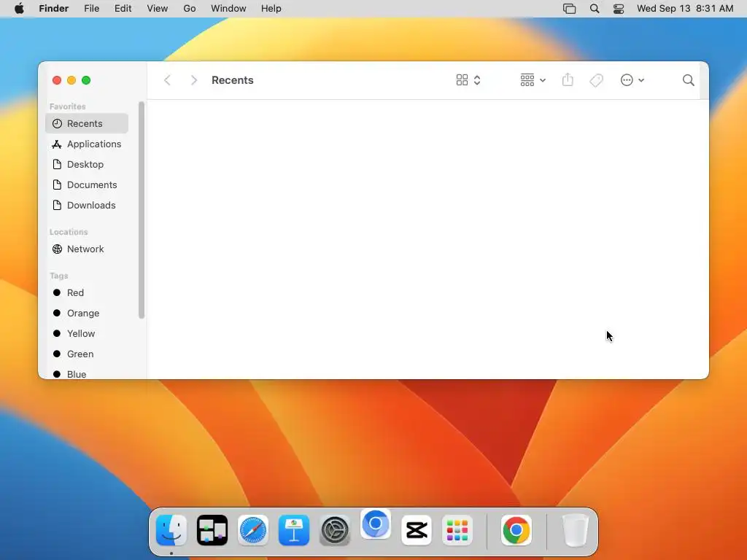Open Finder from the Dock
The image size is (747, 560).
tap(171, 530)
